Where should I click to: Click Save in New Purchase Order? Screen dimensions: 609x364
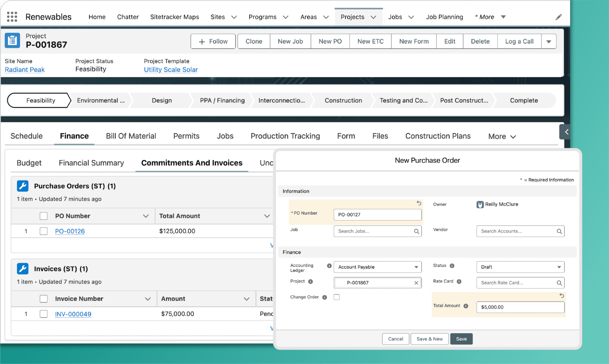[461, 339]
